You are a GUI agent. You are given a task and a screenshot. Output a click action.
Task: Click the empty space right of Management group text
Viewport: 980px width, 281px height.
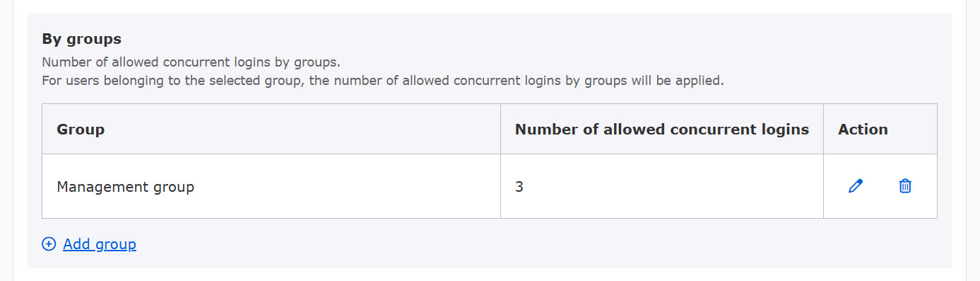point(346,187)
